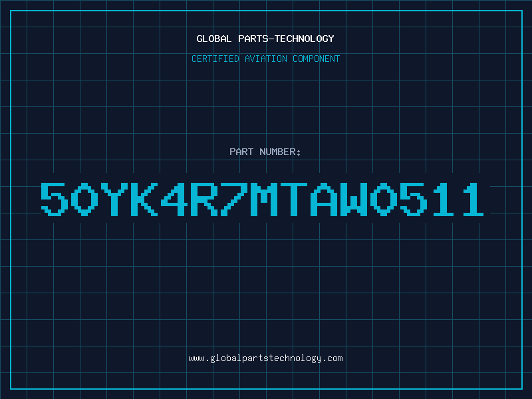The image size is (532, 399).
Task: Click the letter M in part number
Action: click(263, 199)
